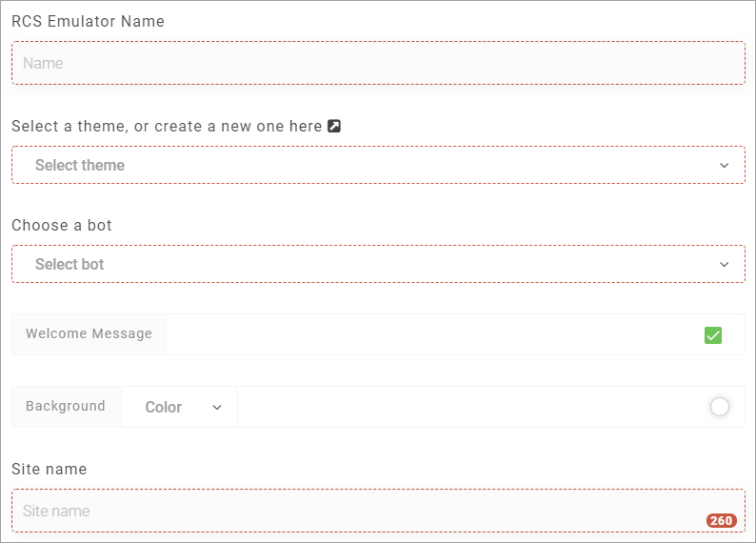Click the Background color value field
Viewport: 756px width, 543px height.
(472, 407)
